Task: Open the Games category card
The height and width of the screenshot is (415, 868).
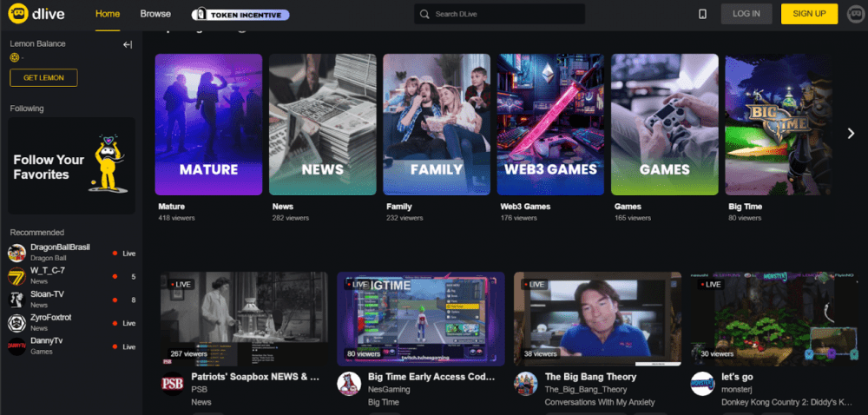Action: 665,124
